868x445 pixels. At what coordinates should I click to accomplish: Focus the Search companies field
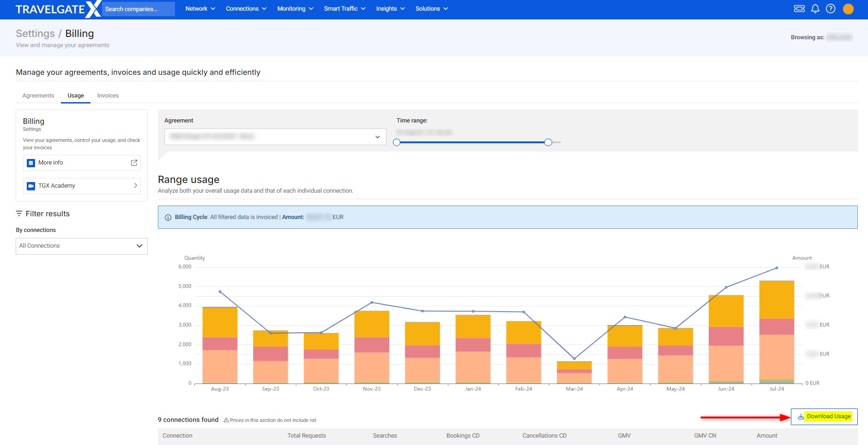pyautogui.click(x=138, y=9)
